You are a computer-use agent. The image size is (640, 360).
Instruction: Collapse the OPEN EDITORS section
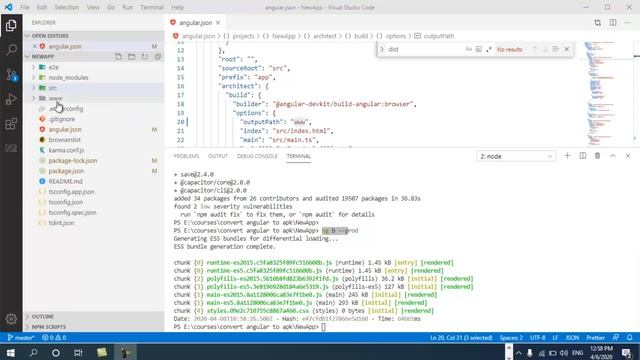tap(94, 36)
